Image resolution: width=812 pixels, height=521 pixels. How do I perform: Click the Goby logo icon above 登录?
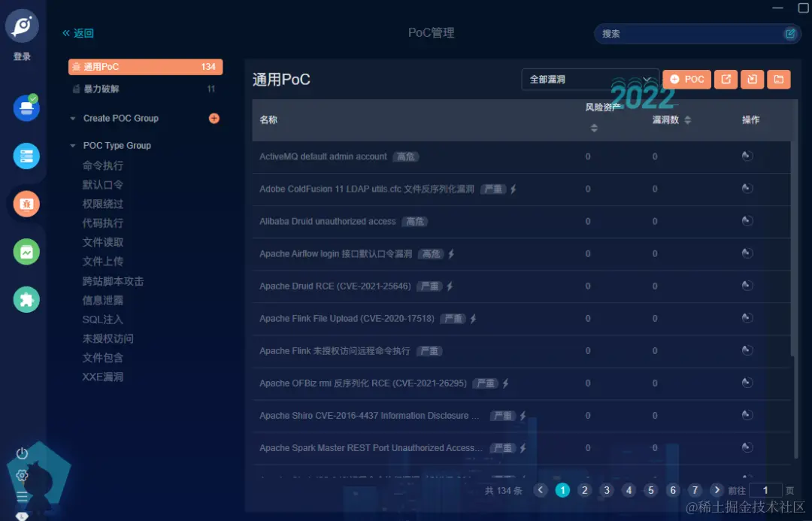tap(22, 26)
